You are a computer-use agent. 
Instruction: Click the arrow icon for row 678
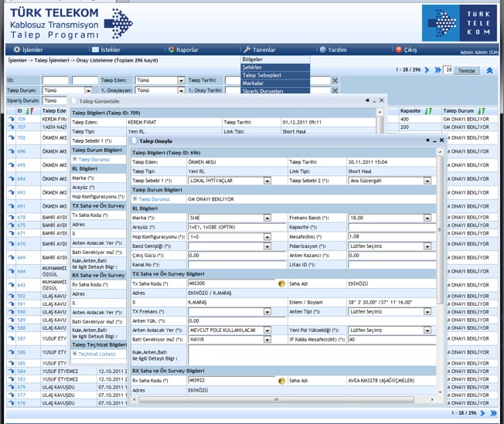pos(12,218)
